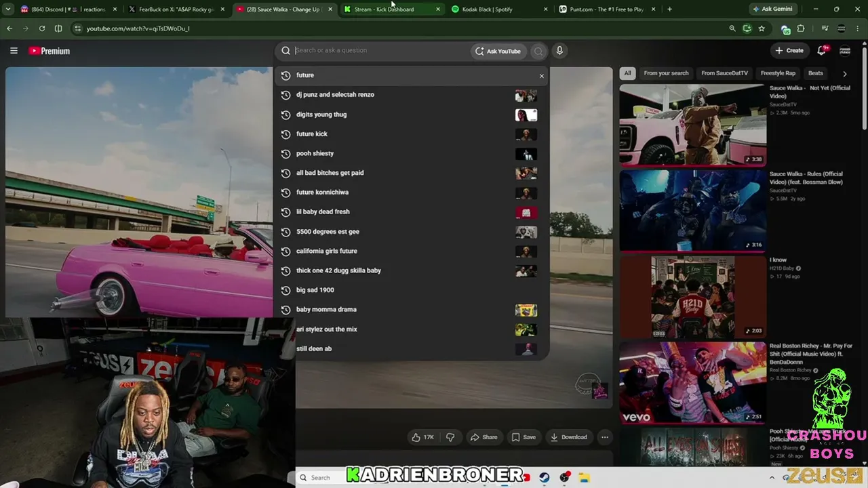Click the magnifier search button beside Ask YouTube
The image size is (868, 488).
(538, 51)
